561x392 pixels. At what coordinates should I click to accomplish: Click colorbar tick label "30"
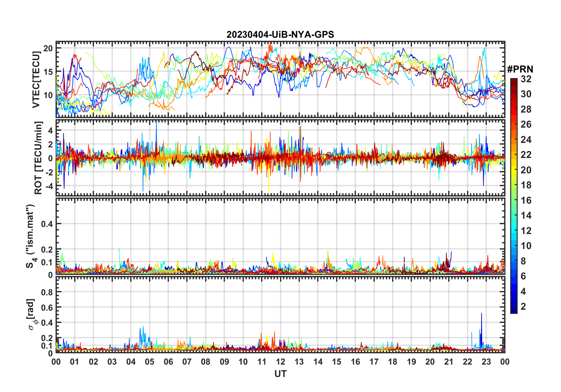526,94
